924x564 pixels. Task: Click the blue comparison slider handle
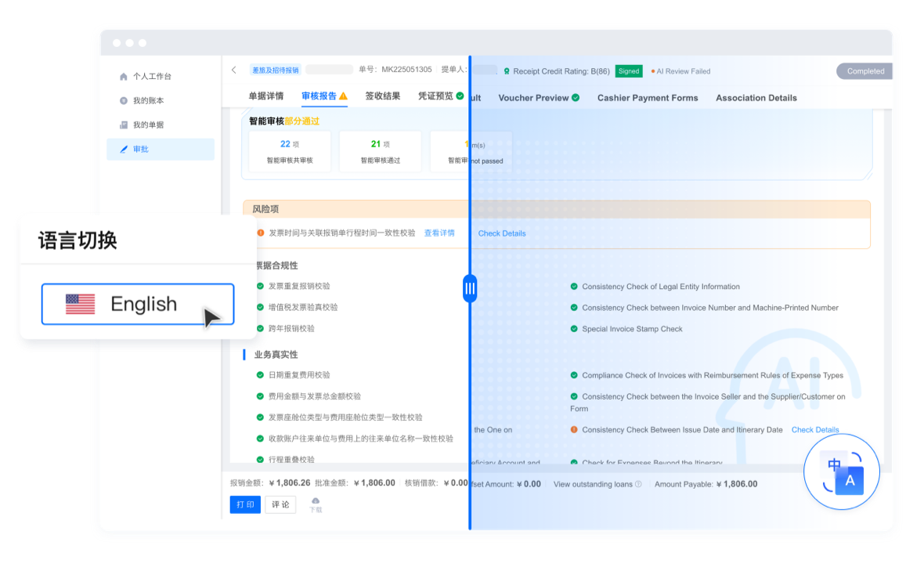coord(470,288)
